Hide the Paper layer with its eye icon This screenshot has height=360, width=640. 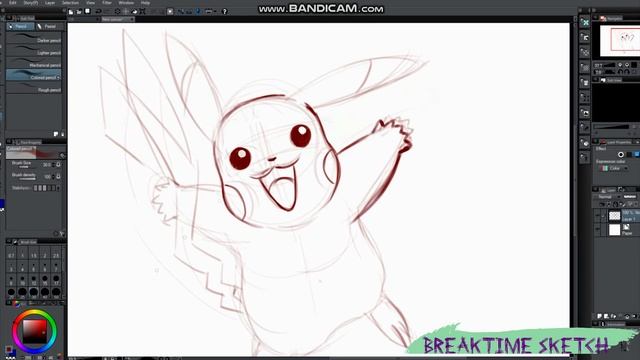click(x=597, y=230)
